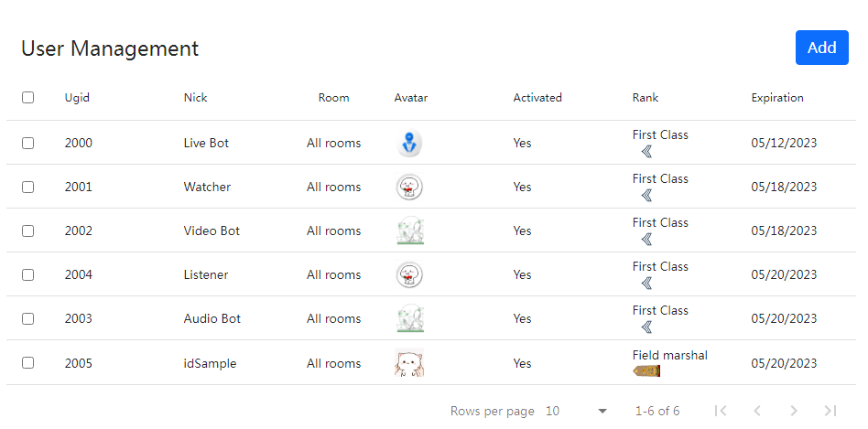
Task: Click the Watcher row avatar image
Action: point(409,187)
